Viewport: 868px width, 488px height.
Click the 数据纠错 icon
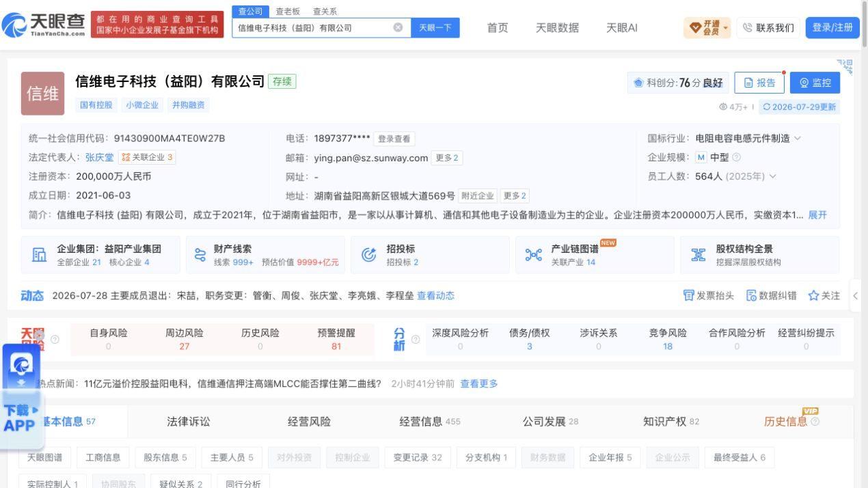751,295
